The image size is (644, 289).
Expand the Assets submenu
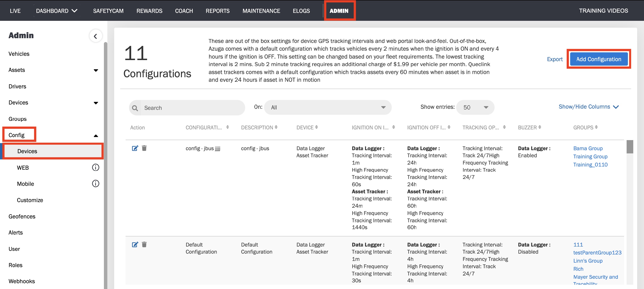96,70
